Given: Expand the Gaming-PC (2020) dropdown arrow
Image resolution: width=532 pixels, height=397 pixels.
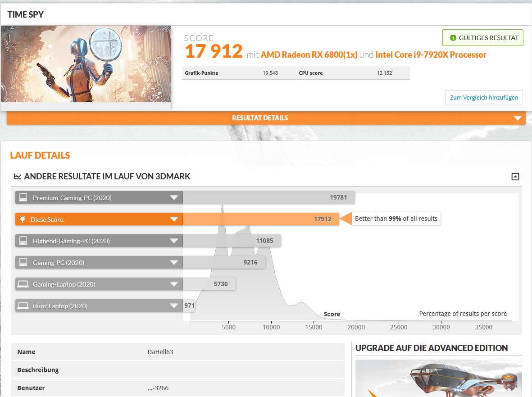Looking at the screenshot, I should coord(174,262).
